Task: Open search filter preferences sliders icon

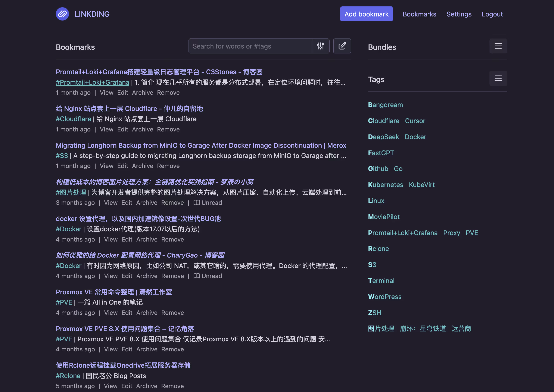Action: coord(320,46)
